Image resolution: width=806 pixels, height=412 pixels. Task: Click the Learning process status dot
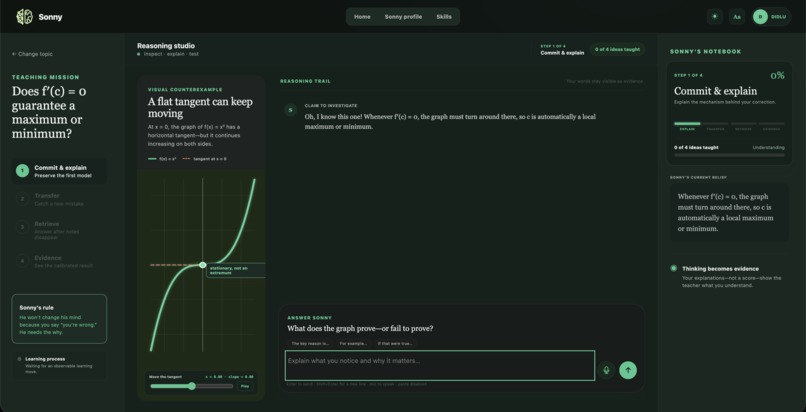20,359
